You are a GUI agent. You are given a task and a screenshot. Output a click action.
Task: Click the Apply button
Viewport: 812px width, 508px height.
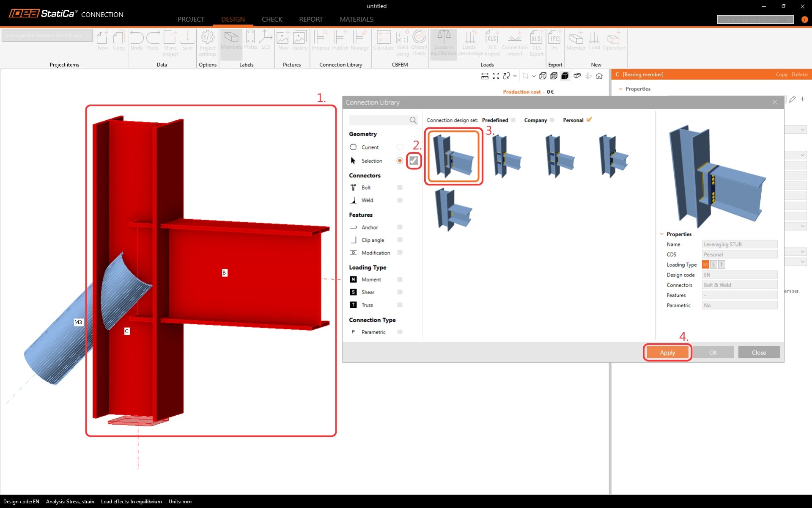[667, 353]
